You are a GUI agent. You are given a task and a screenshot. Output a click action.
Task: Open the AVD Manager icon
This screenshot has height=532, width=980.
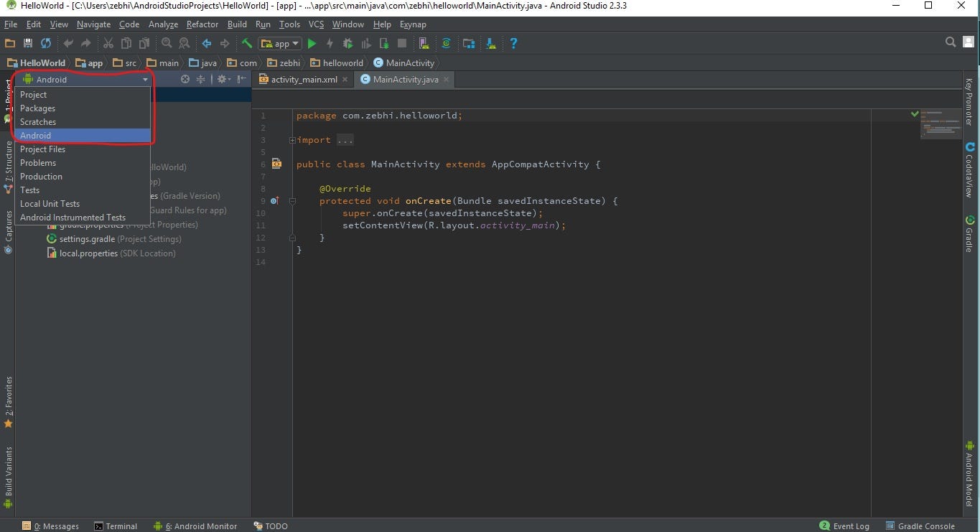pos(424,43)
